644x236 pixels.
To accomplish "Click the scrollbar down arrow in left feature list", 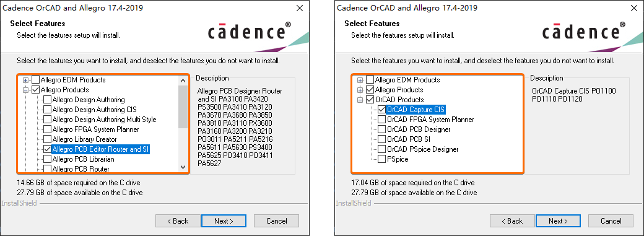I will (x=183, y=167).
